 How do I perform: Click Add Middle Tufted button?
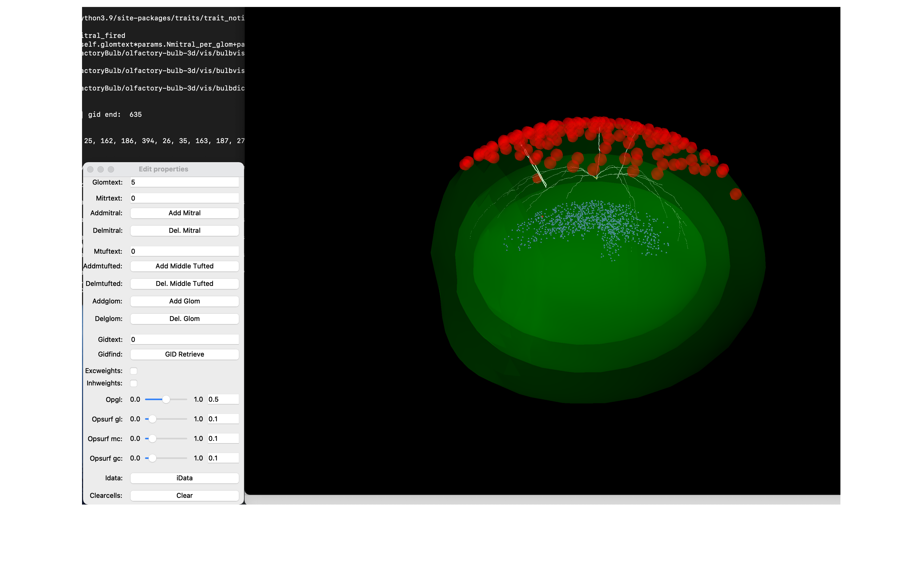[184, 266]
